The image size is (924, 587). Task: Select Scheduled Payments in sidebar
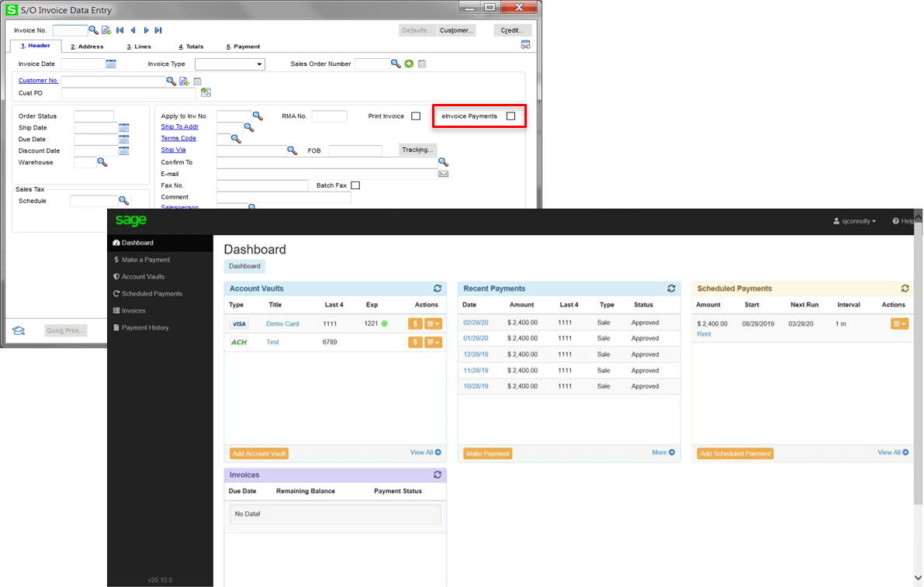pos(161,294)
